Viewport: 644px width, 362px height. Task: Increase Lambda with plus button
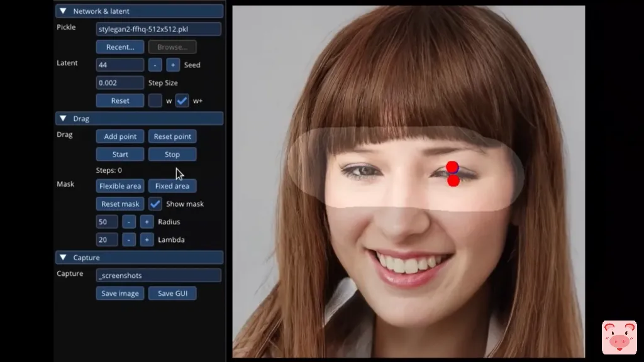point(147,239)
